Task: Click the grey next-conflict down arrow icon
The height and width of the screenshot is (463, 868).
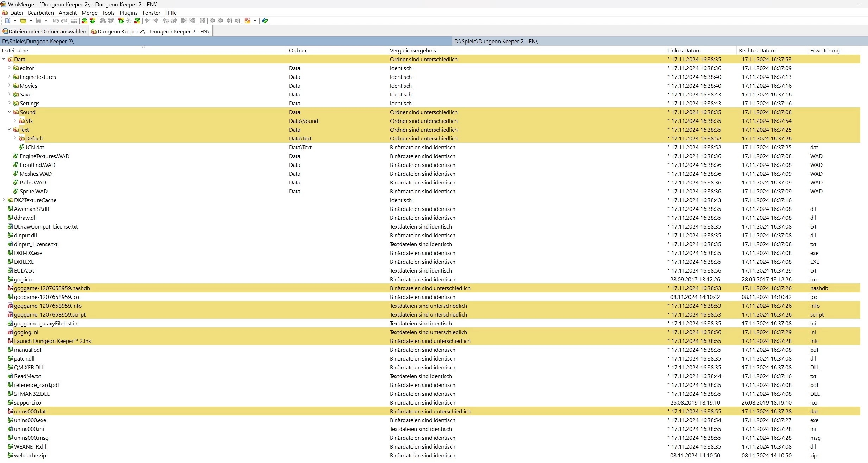Action: [x=102, y=20]
